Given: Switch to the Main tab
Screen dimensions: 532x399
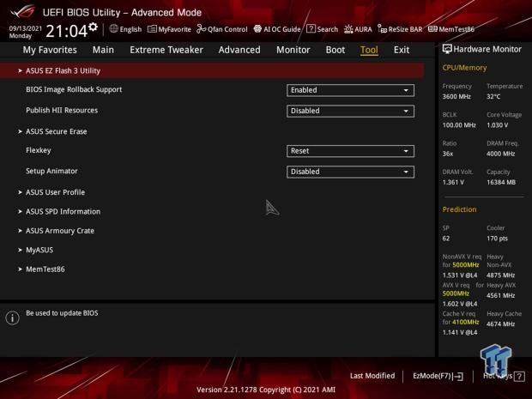Looking at the screenshot, I should 103,50.
